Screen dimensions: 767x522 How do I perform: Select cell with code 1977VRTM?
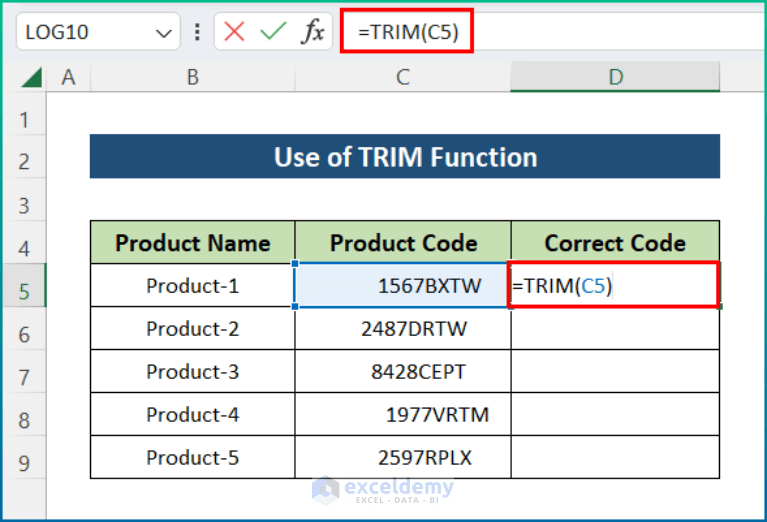coord(403,414)
